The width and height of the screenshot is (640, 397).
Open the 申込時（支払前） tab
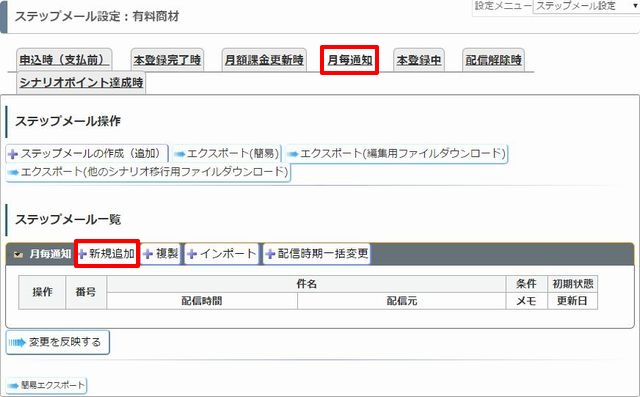pos(64,60)
